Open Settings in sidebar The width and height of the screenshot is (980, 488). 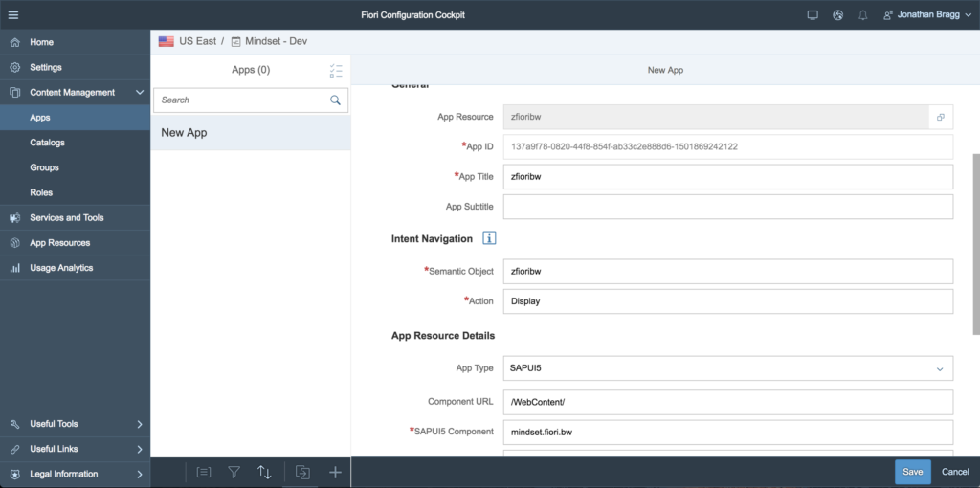pos(75,68)
